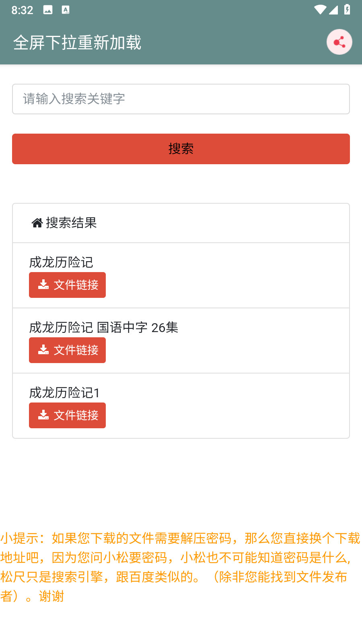The width and height of the screenshot is (362, 644).
Task: Open the 成龙历险记 result title
Action: (x=61, y=262)
